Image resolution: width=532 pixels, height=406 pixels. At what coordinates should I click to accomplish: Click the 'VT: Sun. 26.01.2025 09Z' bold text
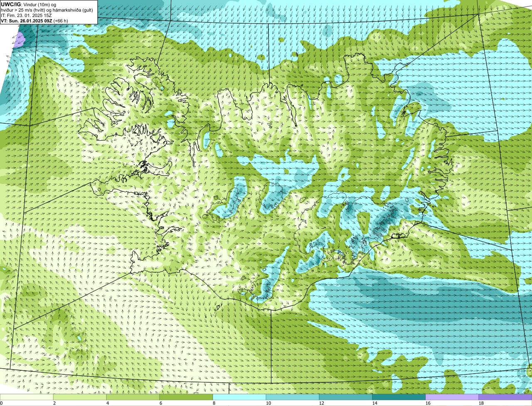[27, 21]
